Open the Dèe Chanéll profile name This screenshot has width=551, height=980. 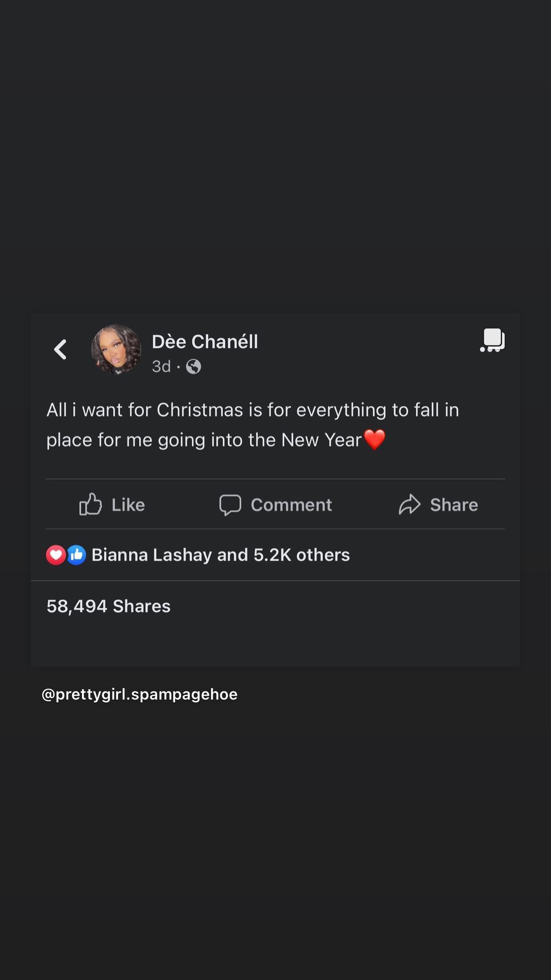[x=205, y=342]
